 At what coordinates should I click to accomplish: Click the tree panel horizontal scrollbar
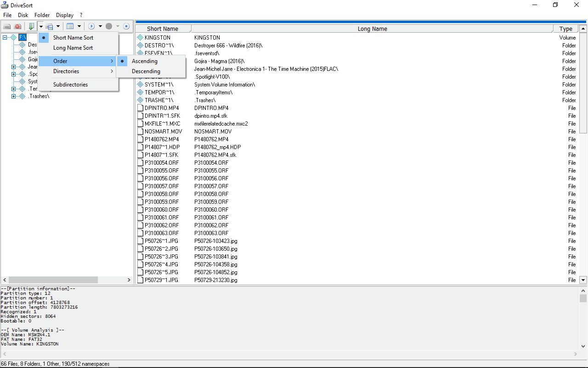(53, 280)
